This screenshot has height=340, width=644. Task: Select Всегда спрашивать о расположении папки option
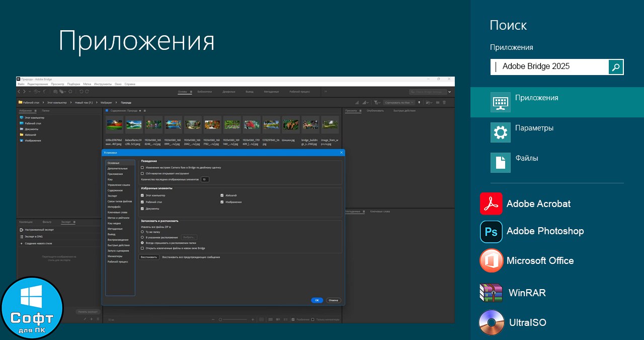click(x=142, y=243)
